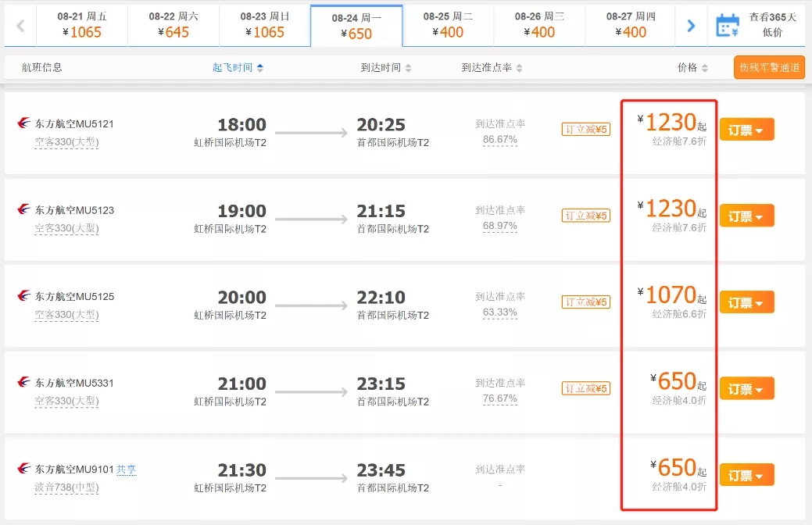812x525 pixels.
Task: Click the China Eastern logo for MU5331
Action: click(23, 382)
